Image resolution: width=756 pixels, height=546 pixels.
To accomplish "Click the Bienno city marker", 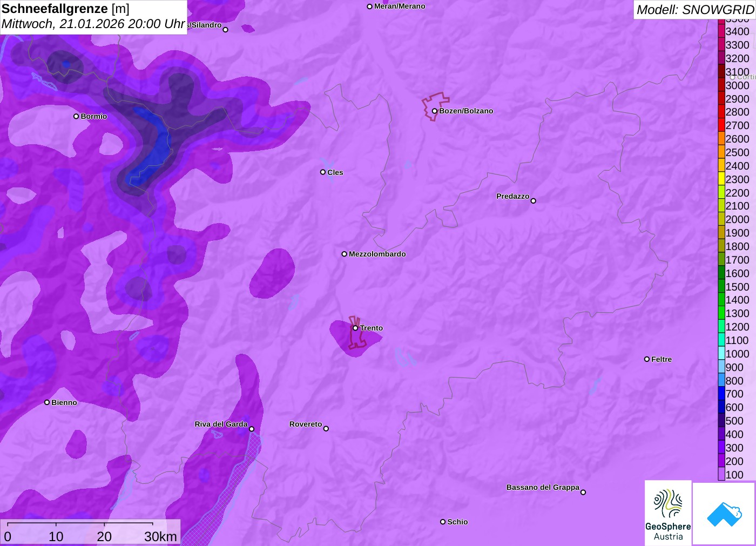I will pos(47,402).
